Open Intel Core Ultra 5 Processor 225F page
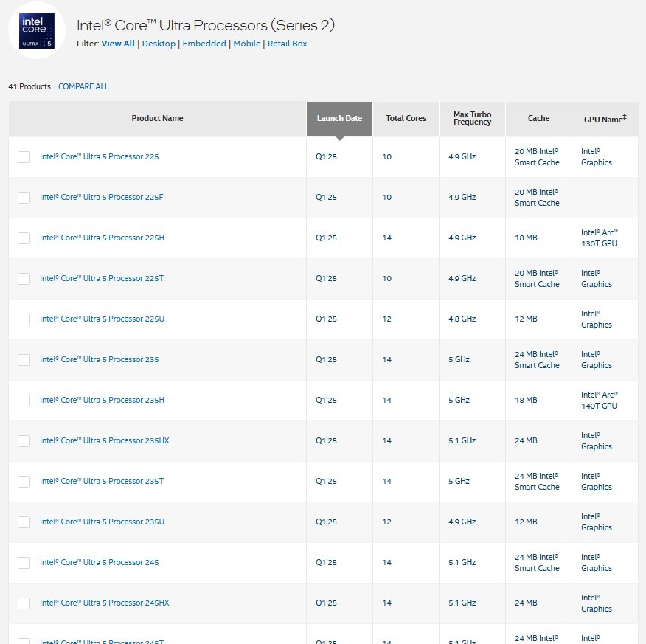 tap(102, 198)
